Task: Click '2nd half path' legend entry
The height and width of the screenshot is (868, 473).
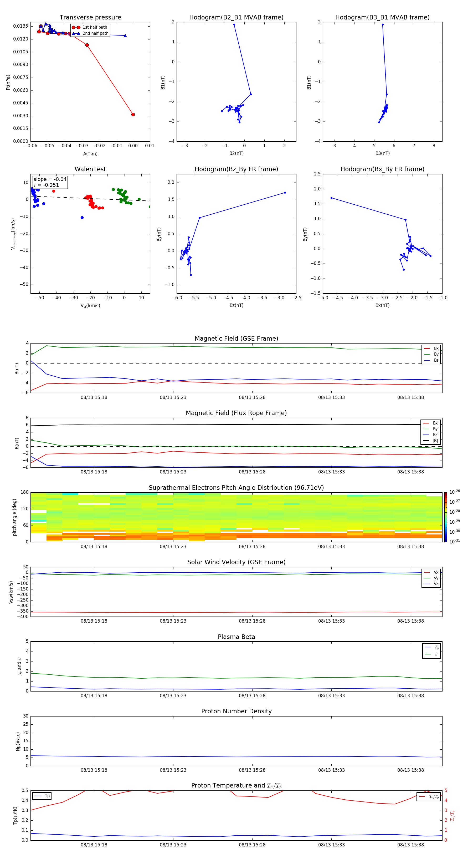Action: coord(90,33)
